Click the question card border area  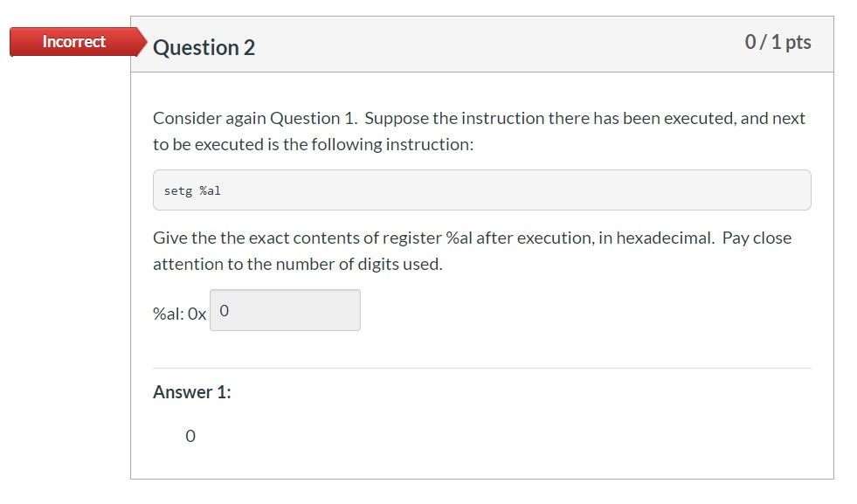click(x=131, y=262)
